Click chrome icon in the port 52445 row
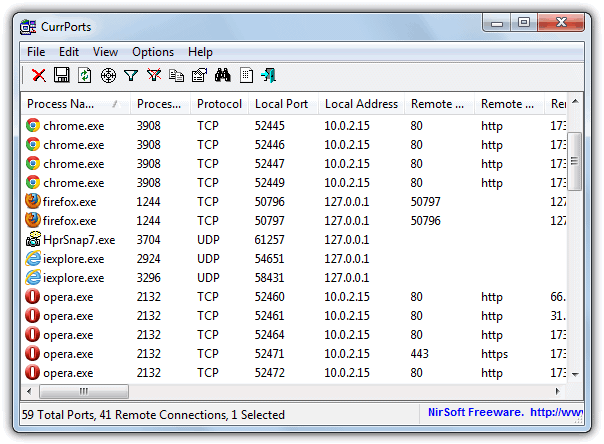The image size is (604, 444). click(33, 126)
